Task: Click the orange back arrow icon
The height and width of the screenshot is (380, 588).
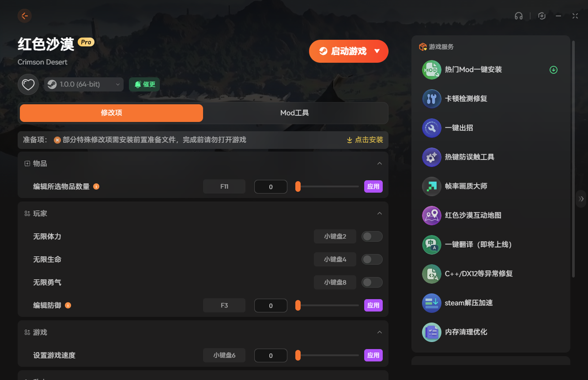Action: [x=25, y=16]
